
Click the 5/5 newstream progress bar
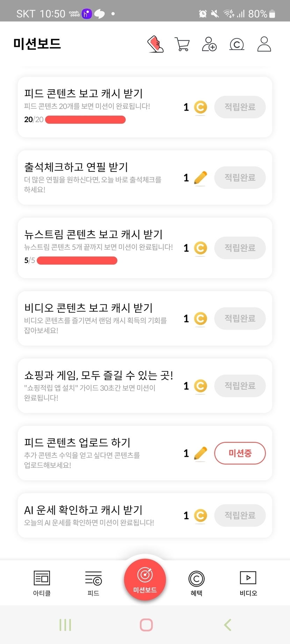pyautogui.click(x=77, y=261)
